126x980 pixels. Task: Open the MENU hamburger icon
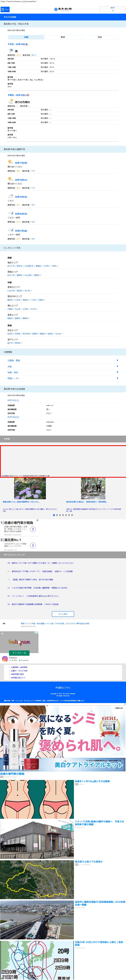[5, 10]
